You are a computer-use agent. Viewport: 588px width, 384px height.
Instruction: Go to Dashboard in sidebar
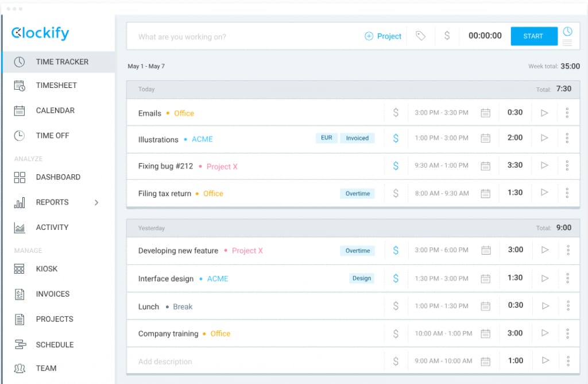tap(57, 177)
